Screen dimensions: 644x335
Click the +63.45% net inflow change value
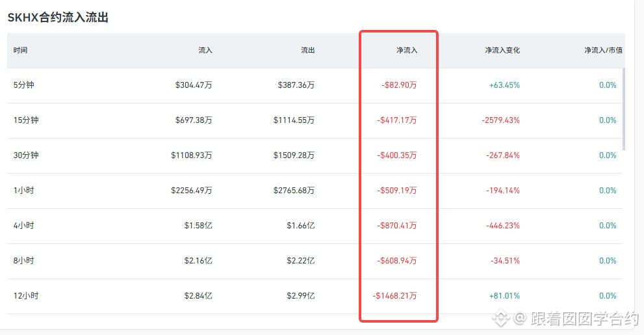tap(504, 85)
